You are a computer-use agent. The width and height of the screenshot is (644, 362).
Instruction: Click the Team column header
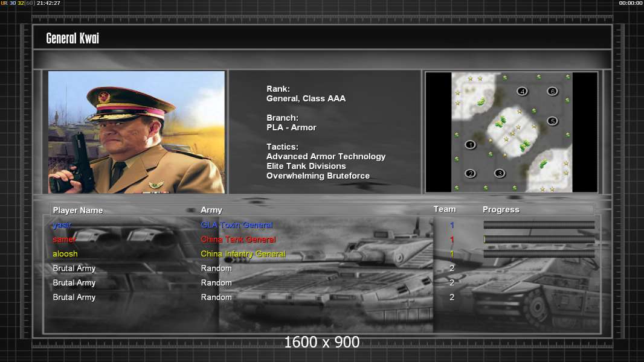(x=445, y=209)
